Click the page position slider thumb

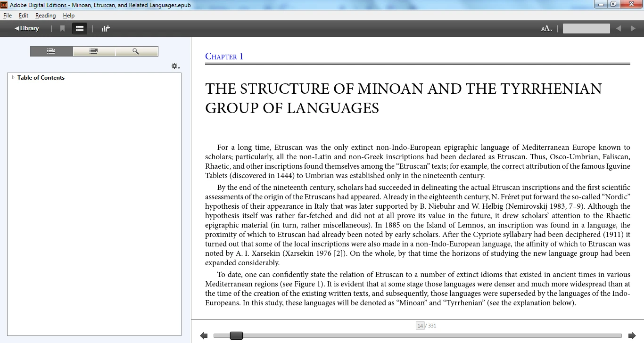click(236, 335)
